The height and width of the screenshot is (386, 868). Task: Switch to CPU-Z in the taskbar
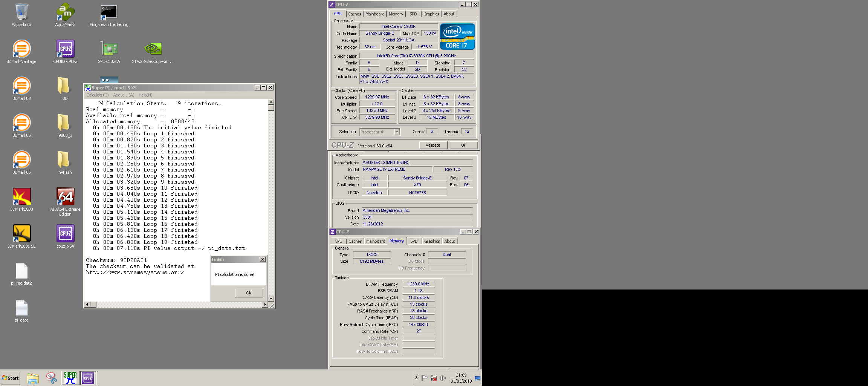(88, 378)
